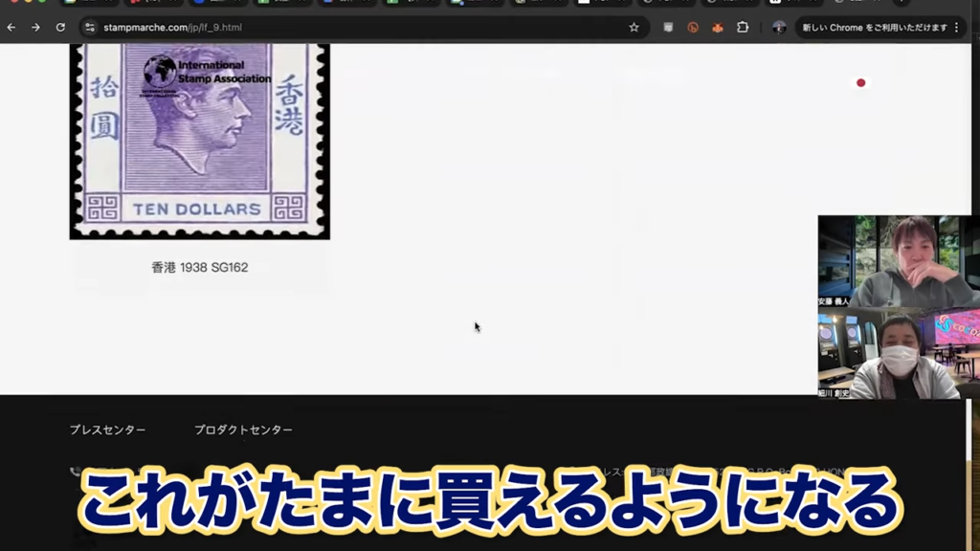This screenshot has height=551, width=980.
Task: Open the gray extension icon in toolbar
Action: 668,28
